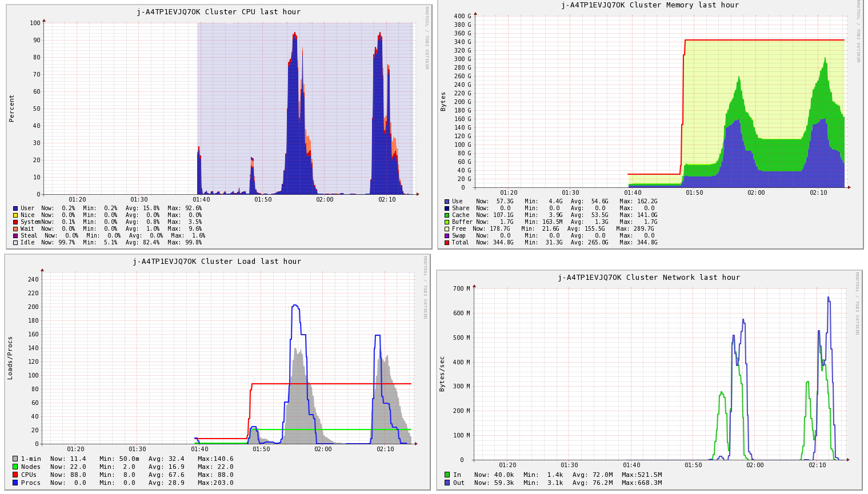Click the CPUs Avg 67.6 value

(x=177, y=475)
